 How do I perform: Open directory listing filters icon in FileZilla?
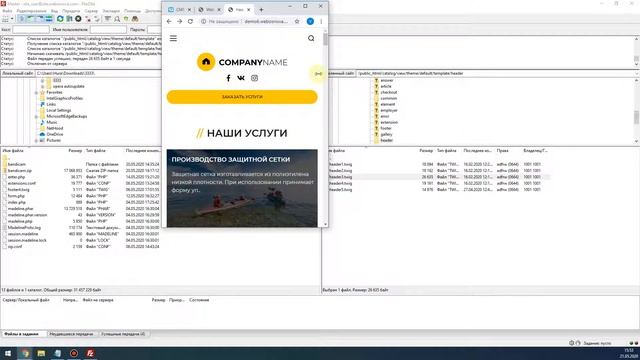click(108, 19)
